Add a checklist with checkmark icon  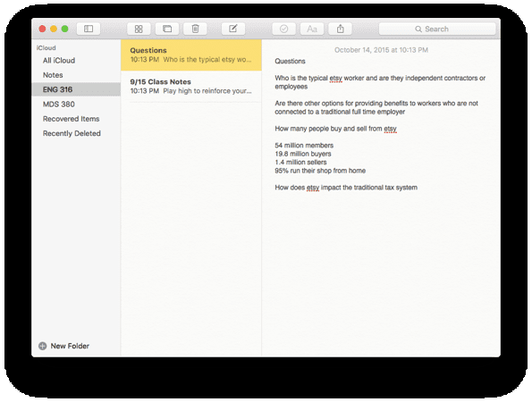point(284,29)
